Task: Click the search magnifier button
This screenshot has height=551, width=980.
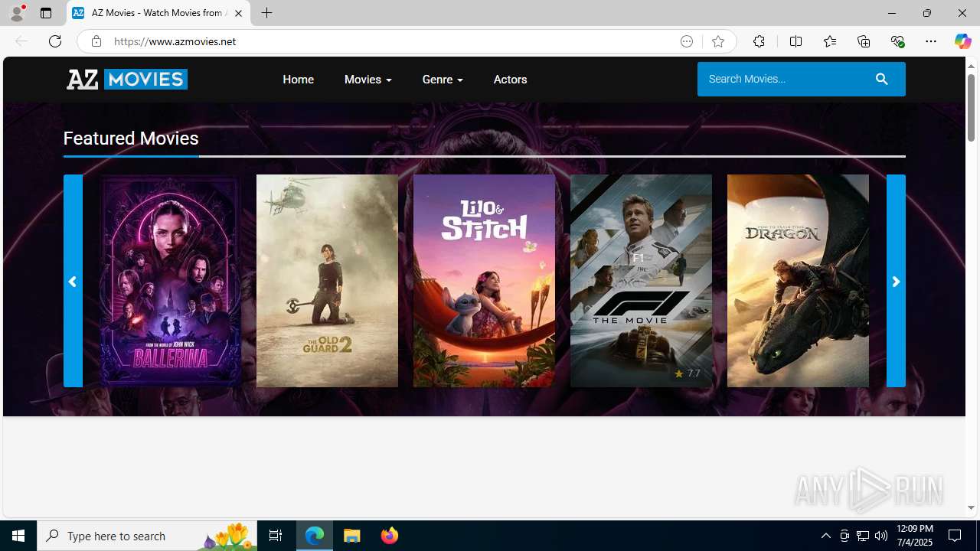Action: coord(882,79)
